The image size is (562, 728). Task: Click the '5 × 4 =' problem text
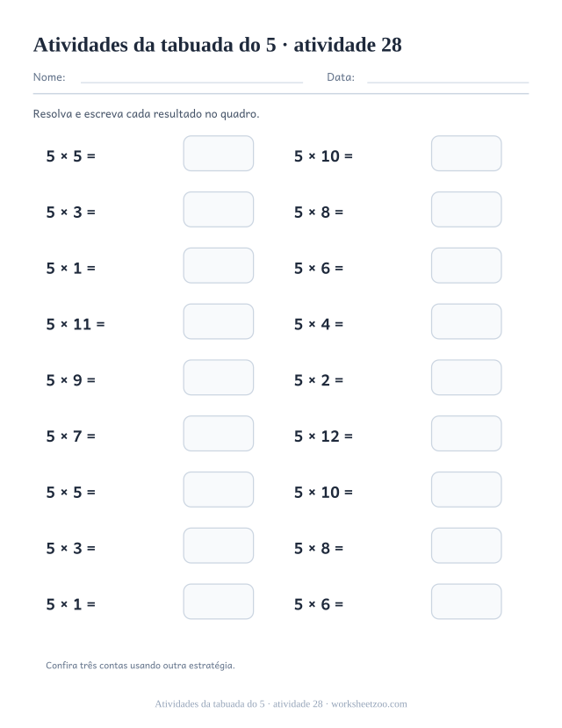point(319,324)
